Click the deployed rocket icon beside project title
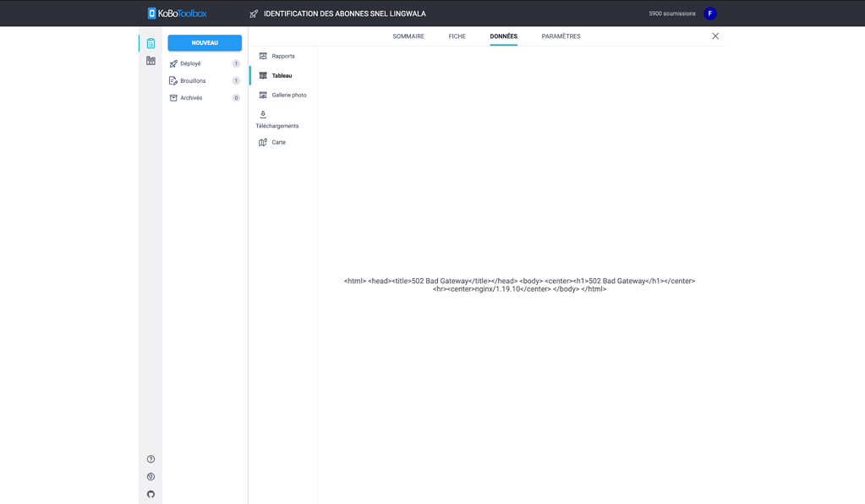Screen dimensions: 865x504 pyautogui.click(x=253, y=14)
